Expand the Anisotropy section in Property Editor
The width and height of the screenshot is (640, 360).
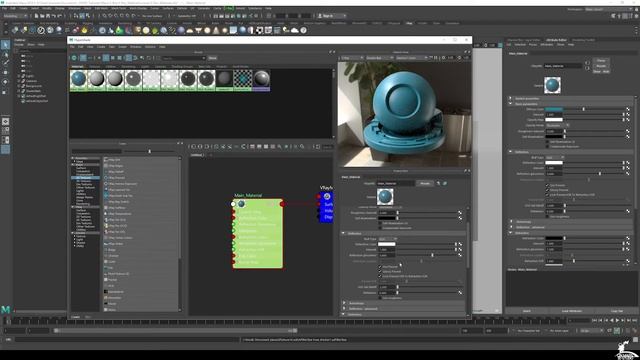click(344, 303)
